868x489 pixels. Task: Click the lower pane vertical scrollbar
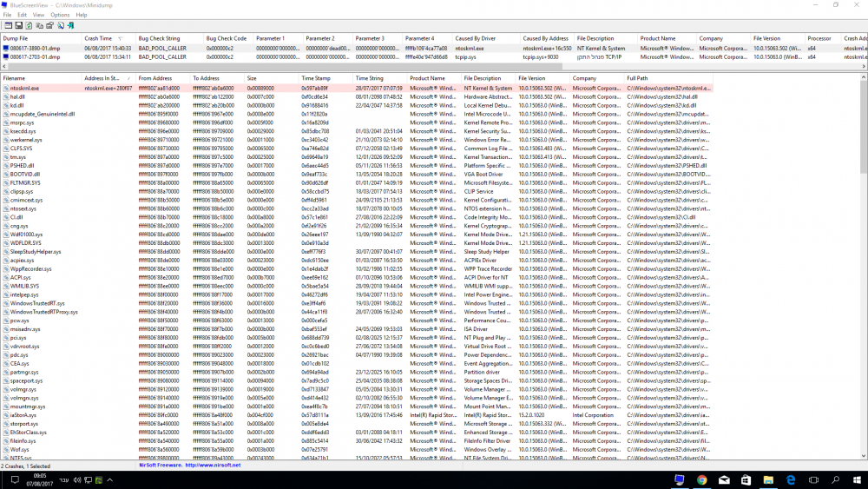click(x=864, y=128)
